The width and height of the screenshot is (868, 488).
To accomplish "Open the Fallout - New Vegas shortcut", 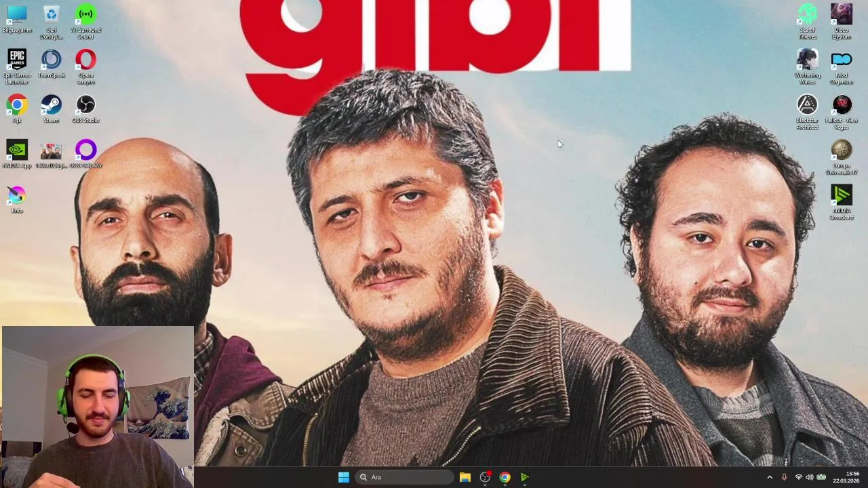I will pyautogui.click(x=842, y=112).
